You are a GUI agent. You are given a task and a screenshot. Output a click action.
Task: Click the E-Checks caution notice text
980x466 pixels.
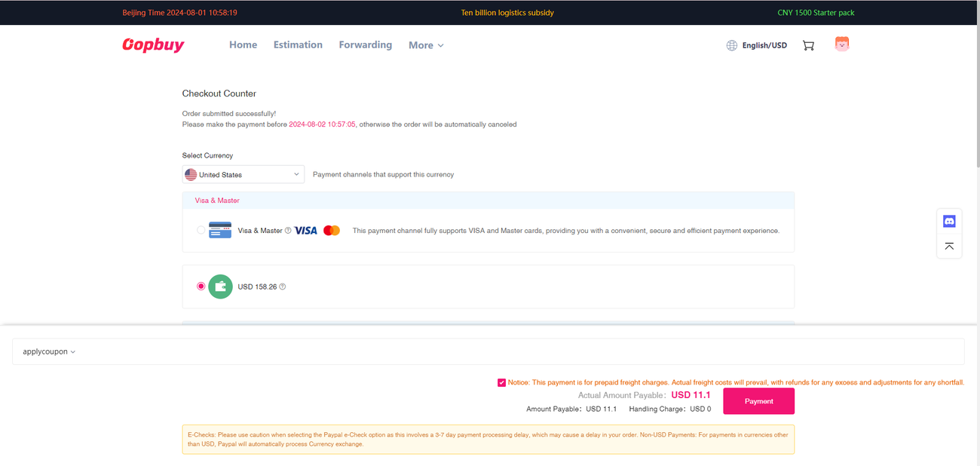click(x=488, y=440)
